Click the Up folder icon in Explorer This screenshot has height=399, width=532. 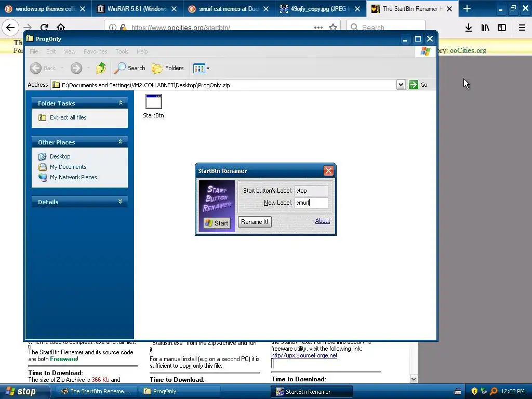(101, 68)
